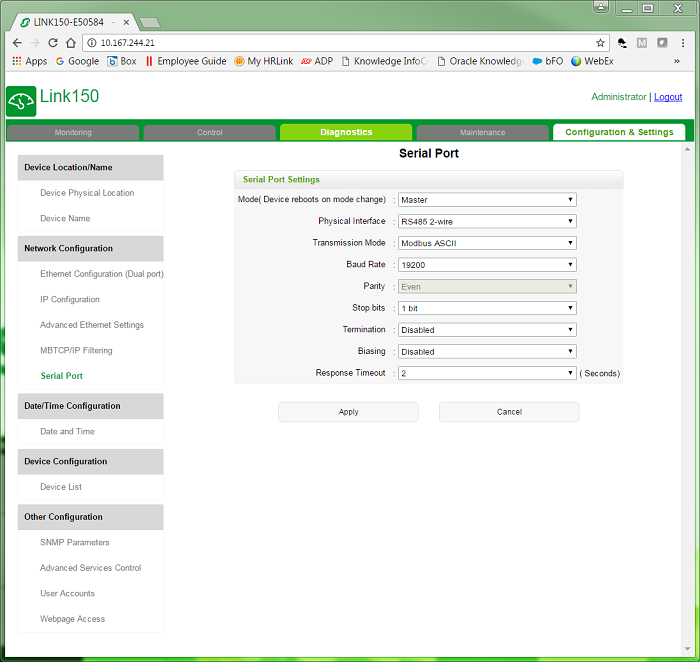The height and width of the screenshot is (662, 700).
Task: Open the Device List page
Action: [61, 487]
